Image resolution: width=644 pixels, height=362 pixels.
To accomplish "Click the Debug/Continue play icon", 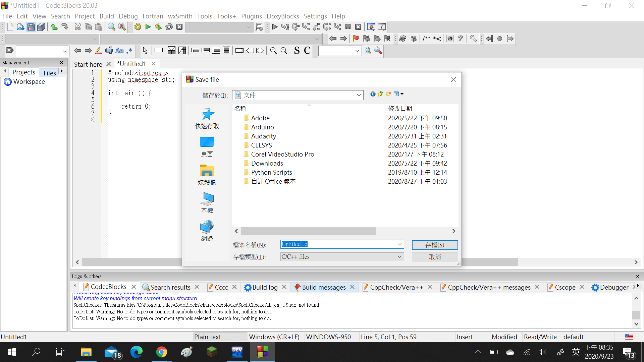I will point(275,27).
